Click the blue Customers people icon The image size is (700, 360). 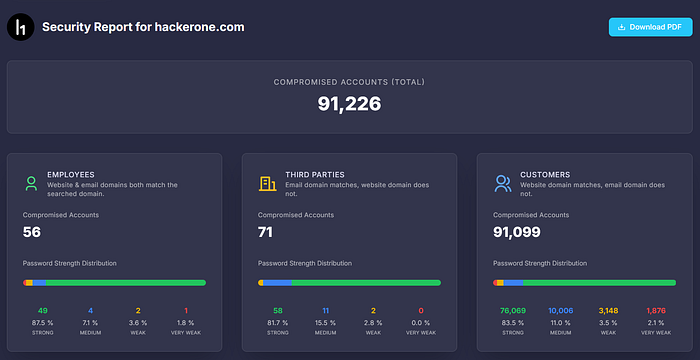503,184
